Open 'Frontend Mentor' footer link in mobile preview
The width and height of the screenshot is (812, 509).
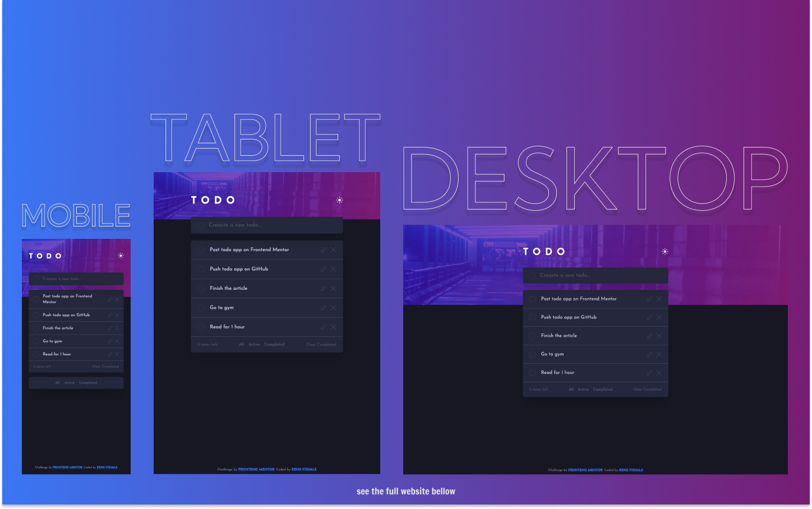tap(67, 467)
